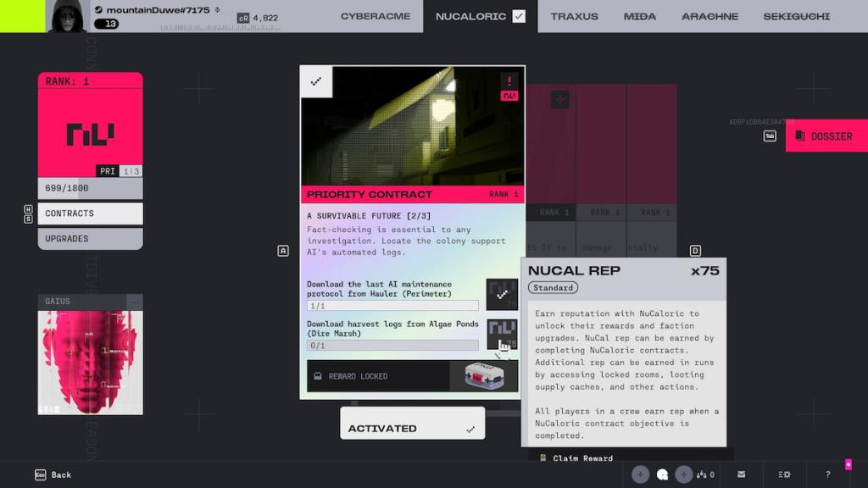This screenshot has height=488, width=868.
Task: Open the mail inbox icon
Action: click(x=741, y=474)
